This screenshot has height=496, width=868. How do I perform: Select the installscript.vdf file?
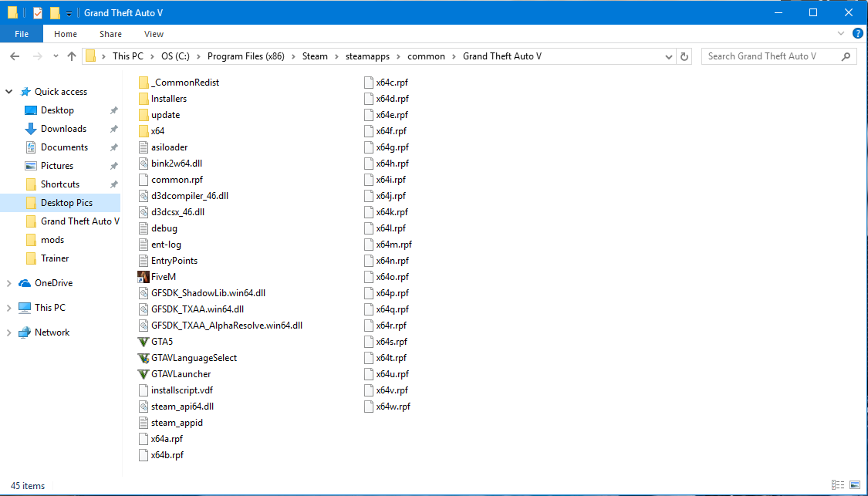click(182, 390)
